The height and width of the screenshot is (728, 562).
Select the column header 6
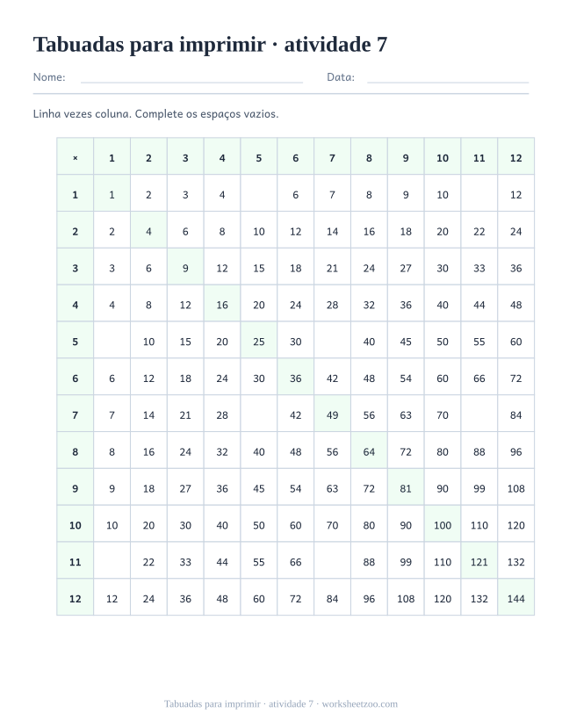click(x=296, y=156)
